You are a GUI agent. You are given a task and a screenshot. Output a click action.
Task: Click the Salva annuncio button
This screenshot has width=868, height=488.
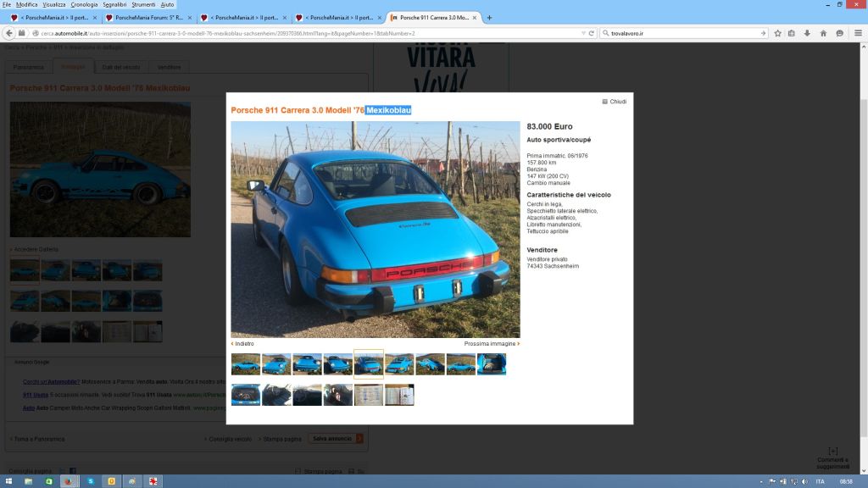pyautogui.click(x=336, y=439)
